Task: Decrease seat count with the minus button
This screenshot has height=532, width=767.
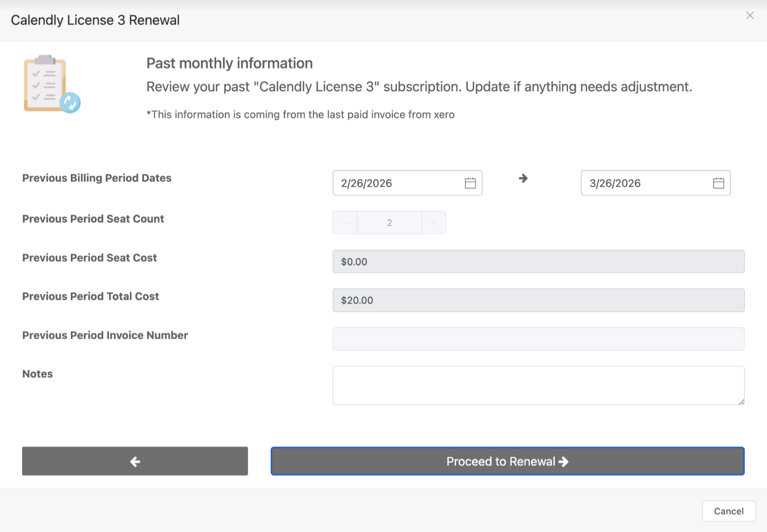Action: [x=345, y=223]
